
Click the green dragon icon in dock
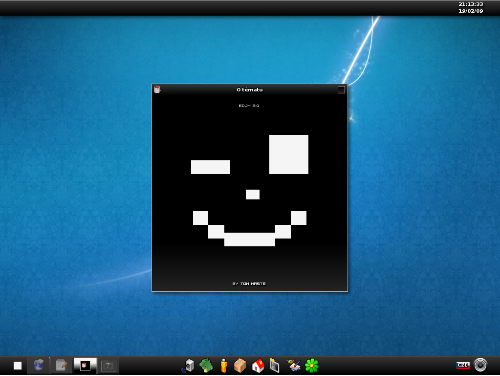pyautogui.click(x=206, y=366)
